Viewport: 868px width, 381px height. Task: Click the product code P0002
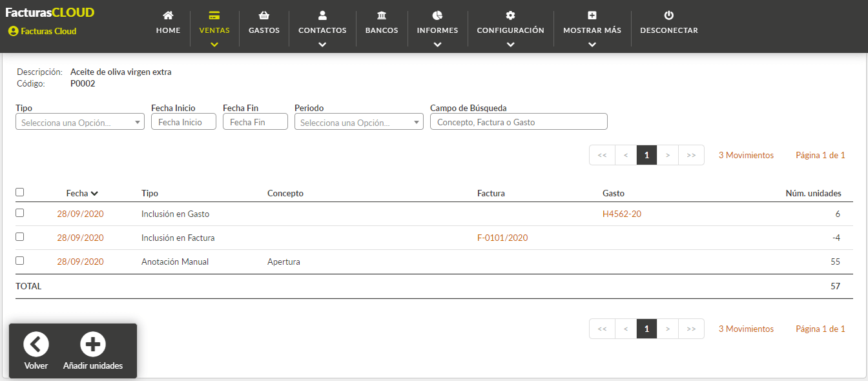pyautogui.click(x=83, y=83)
